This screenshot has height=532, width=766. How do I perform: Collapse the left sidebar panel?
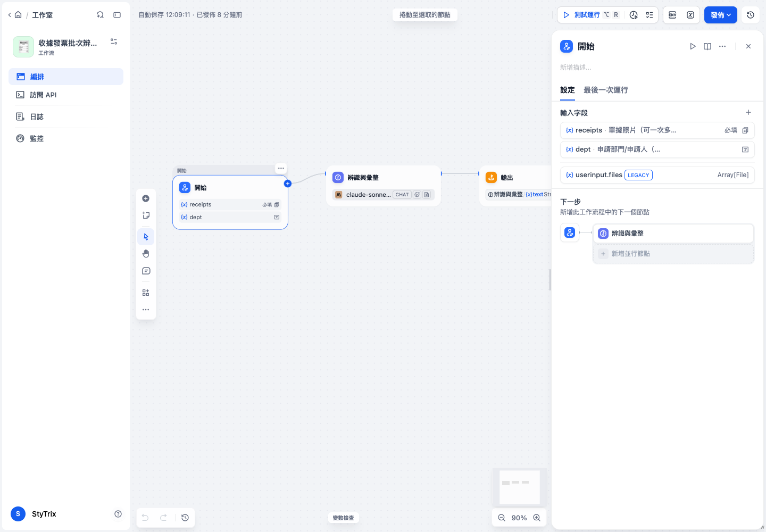coord(117,15)
